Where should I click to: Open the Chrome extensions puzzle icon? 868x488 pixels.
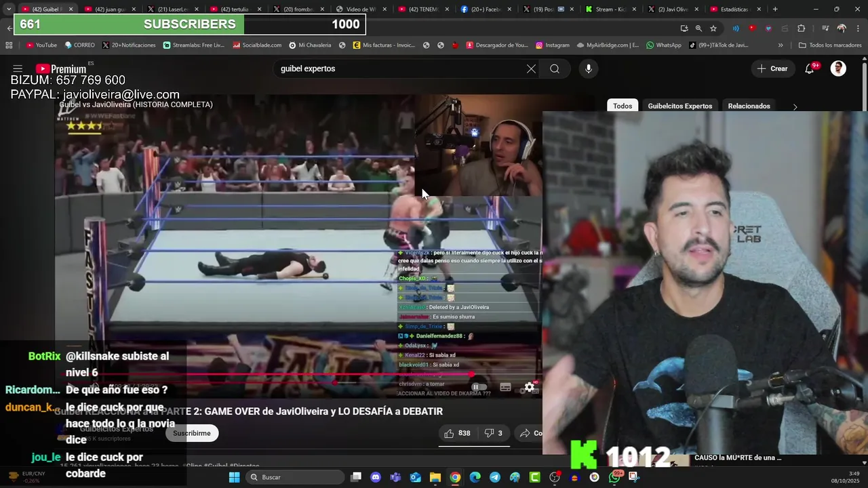click(802, 28)
